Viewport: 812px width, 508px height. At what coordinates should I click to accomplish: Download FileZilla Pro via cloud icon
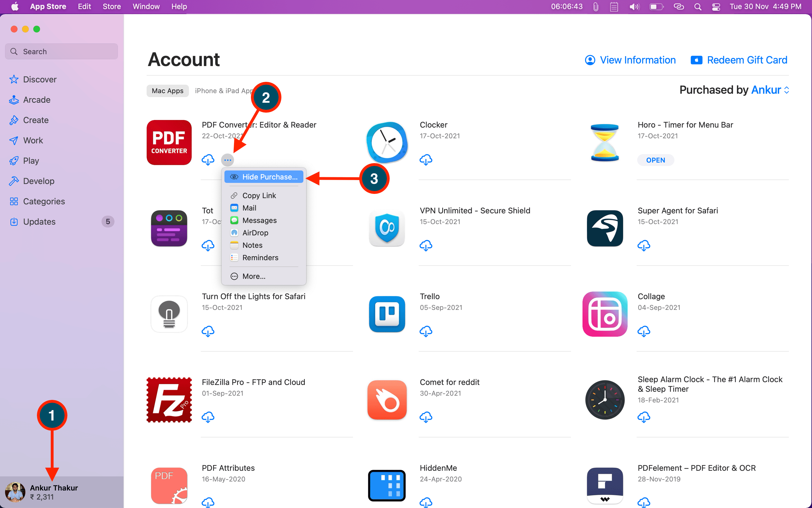click(x=208, y=417)
